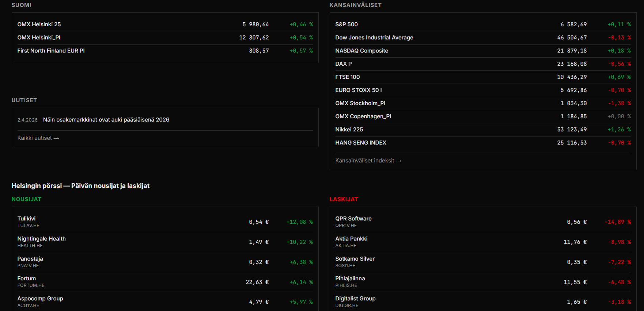The width and height of the screenshot is (644, 311).
Task: Select the Nikkei 225 index
Action: pyautogui.click(x=349, y=130)
